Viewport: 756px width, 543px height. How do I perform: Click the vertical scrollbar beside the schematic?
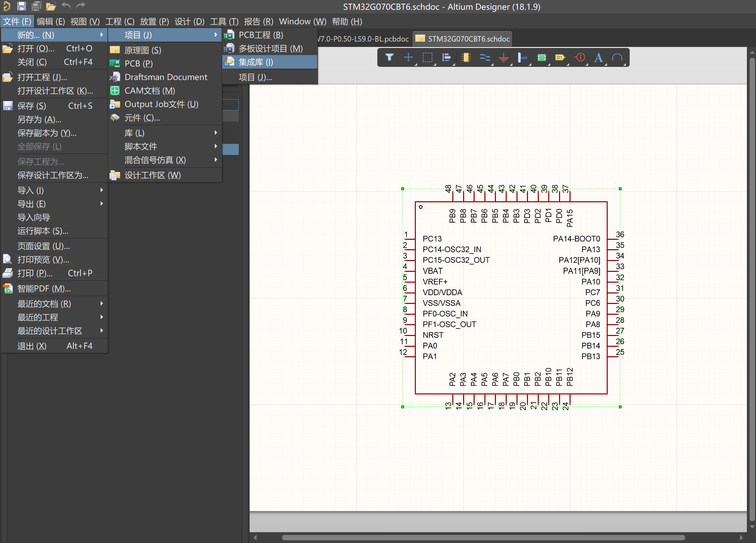click(x=752, y=289)
